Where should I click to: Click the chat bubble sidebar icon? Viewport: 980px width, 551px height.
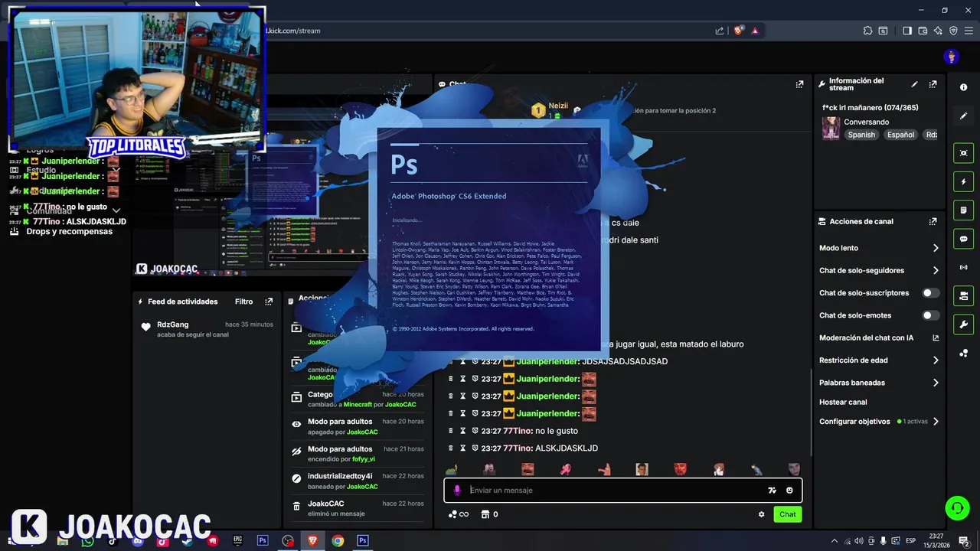point(964,239)
